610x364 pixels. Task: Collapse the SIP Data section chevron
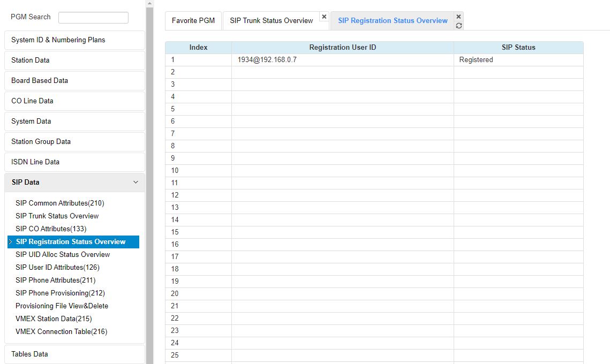[135, 182]
